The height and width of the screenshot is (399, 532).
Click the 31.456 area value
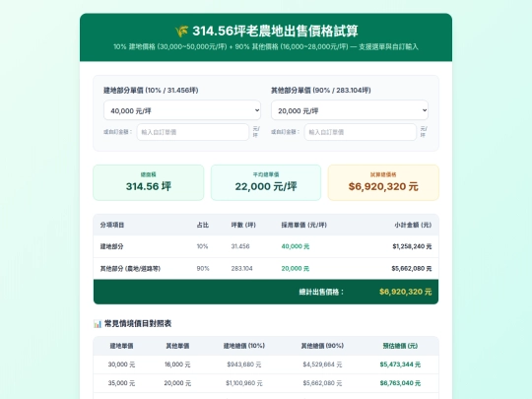(x=240, y=246)
